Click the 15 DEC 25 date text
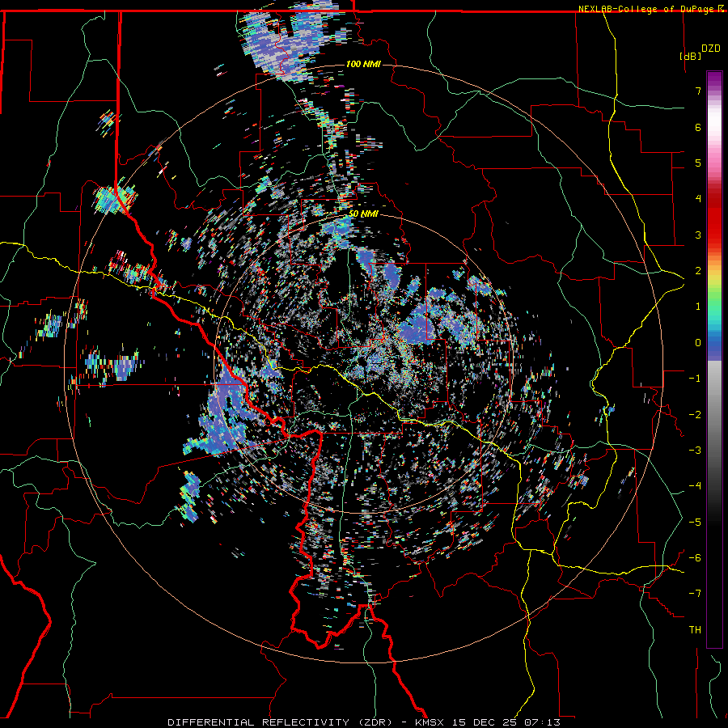This screenshot has width=728, height=728. tap(485, 722)
